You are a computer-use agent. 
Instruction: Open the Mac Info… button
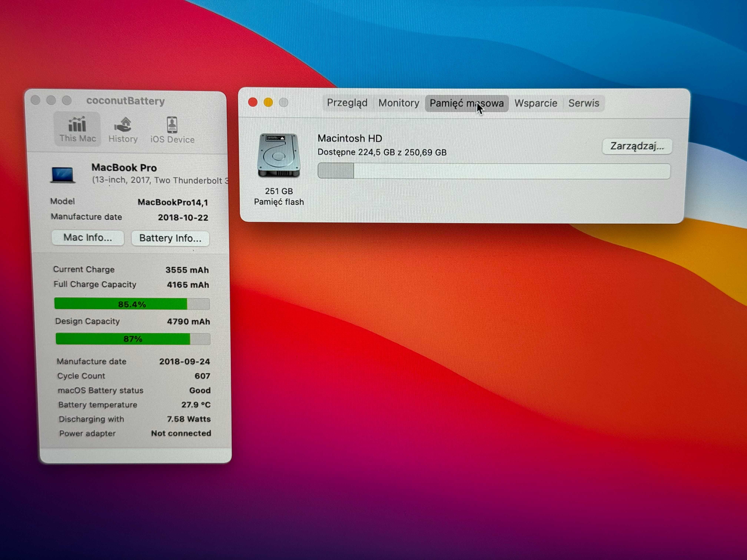pyautogui.click(x=88, y=238)
